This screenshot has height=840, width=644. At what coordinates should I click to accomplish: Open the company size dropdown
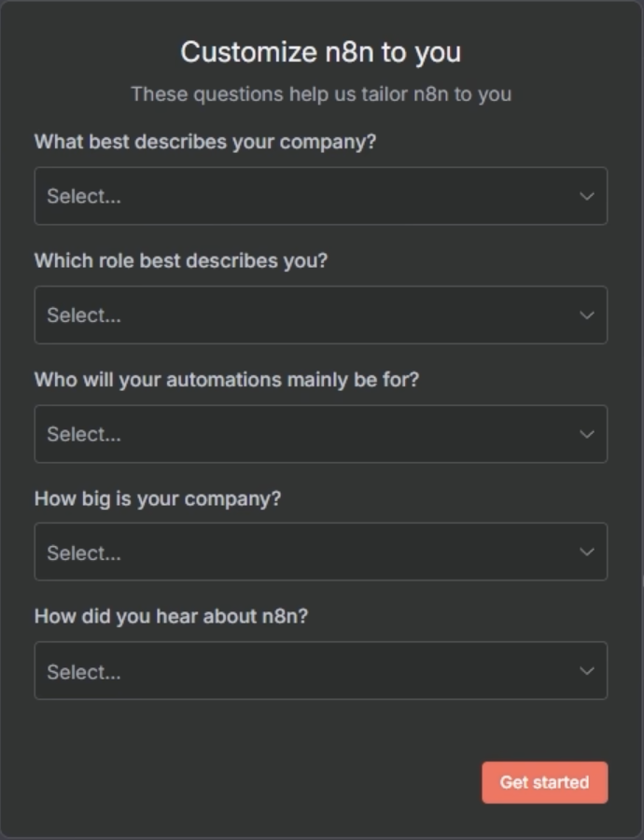320,553
